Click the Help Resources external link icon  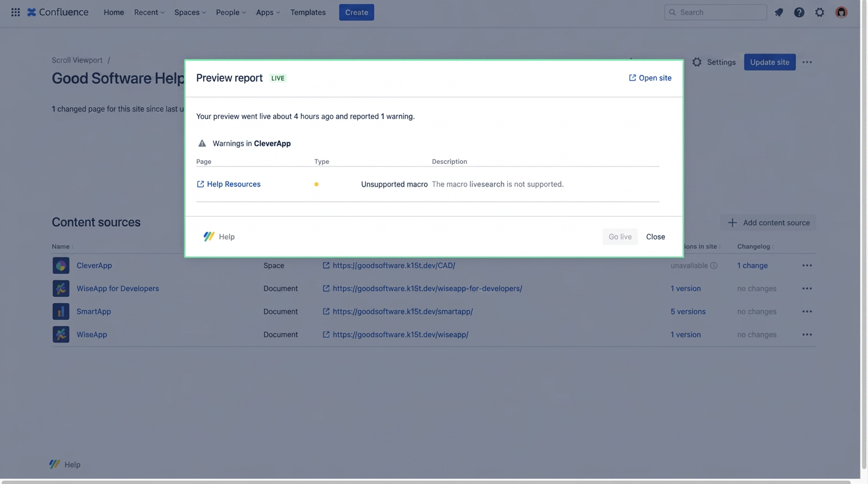(x=200, y=184)
